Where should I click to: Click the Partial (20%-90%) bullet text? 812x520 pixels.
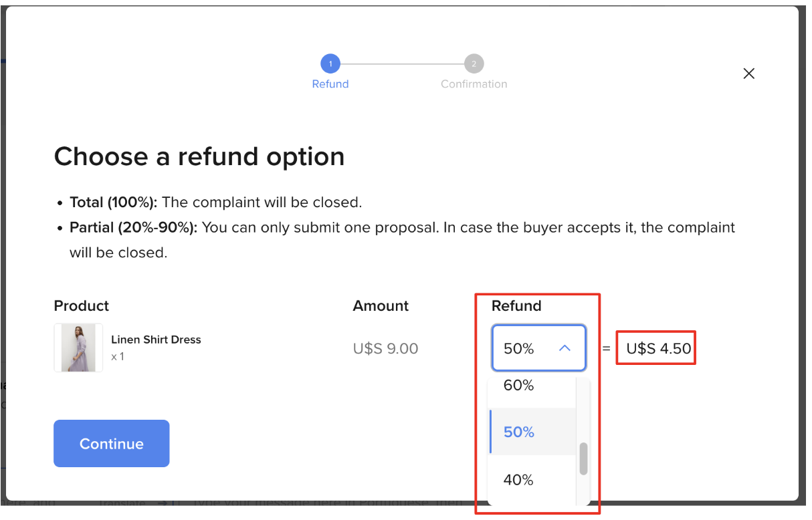pyautogui.click(x=402, y=240)
